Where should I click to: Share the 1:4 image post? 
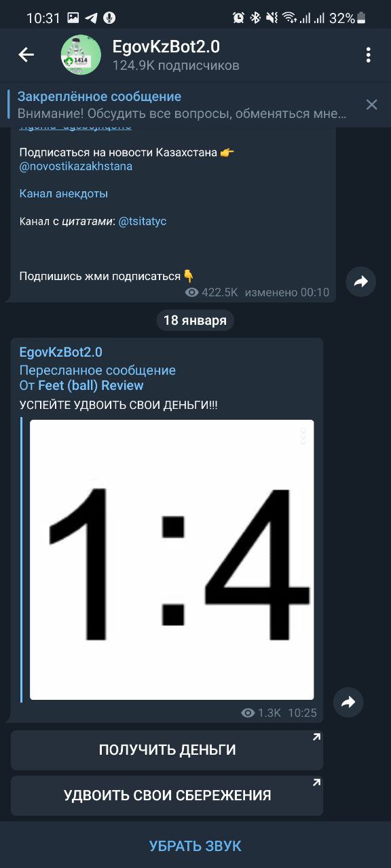tap(348, 703)
